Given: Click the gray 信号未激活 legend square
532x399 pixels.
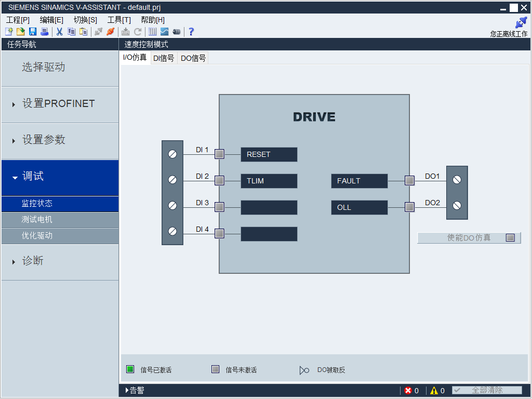Looking at the screenshot, I should coord(216,369).
